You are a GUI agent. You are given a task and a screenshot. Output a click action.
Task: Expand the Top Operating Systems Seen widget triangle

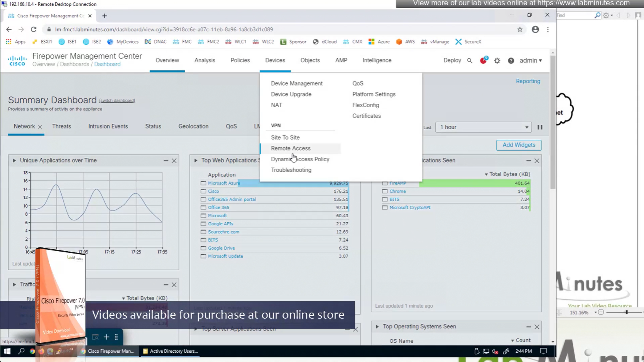(377, 326)
